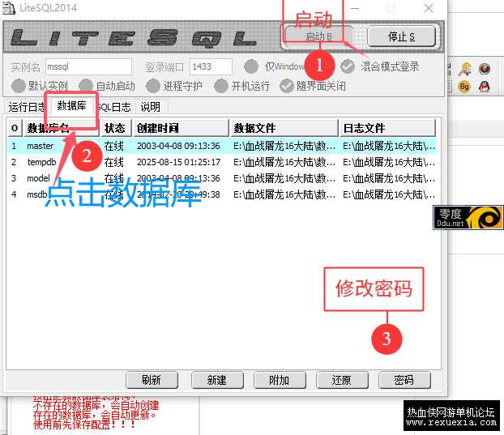This screenshot has height=435, width=504.
Task: Click the 登录端口 port input field
Action: [x=211, y=66]
